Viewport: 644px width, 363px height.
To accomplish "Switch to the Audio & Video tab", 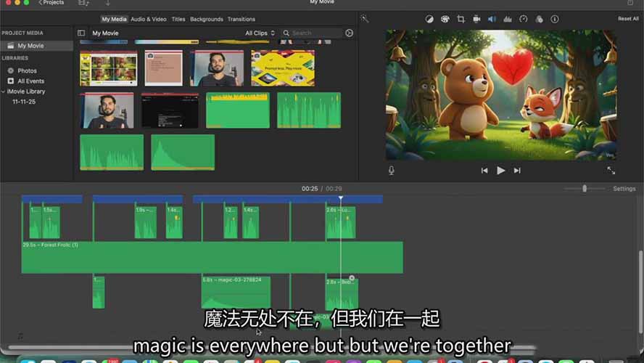I will [x=148, y=19].
